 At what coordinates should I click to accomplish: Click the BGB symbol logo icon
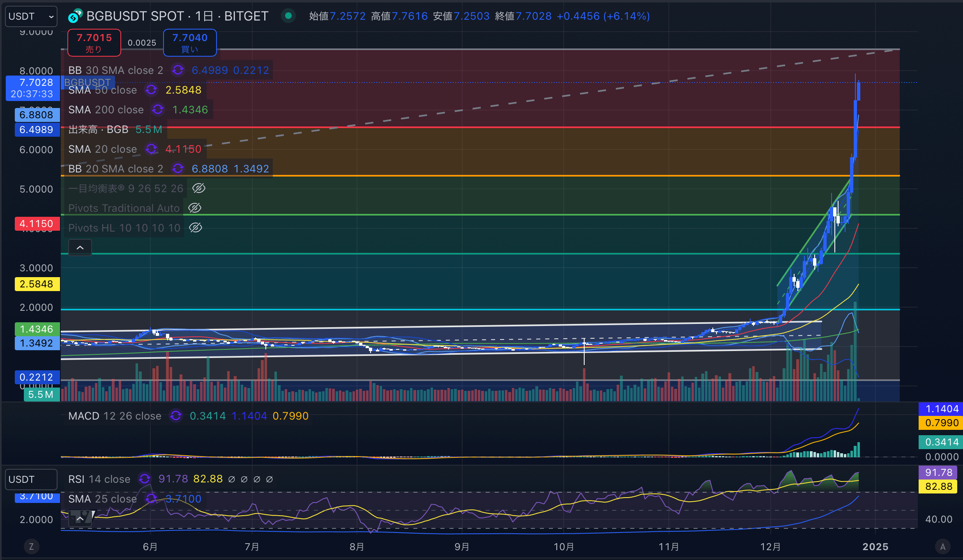pos(75,16)
